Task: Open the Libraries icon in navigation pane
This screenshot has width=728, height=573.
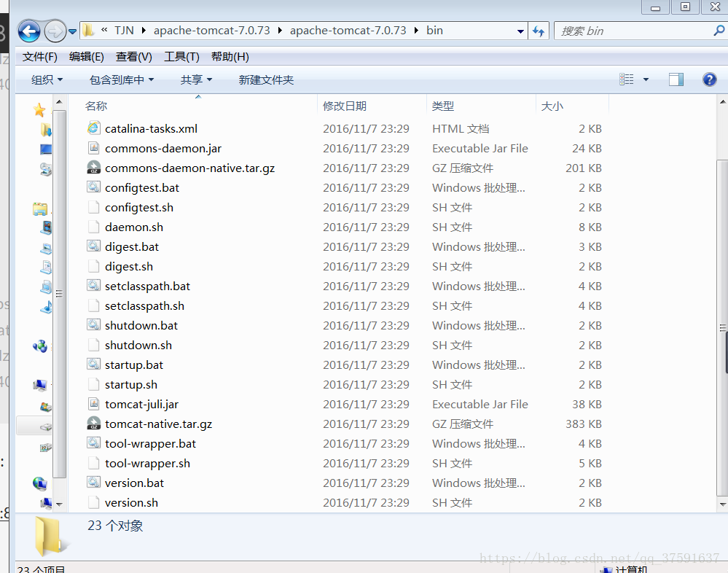Action: pyautogui.click(x=40, y=209)
